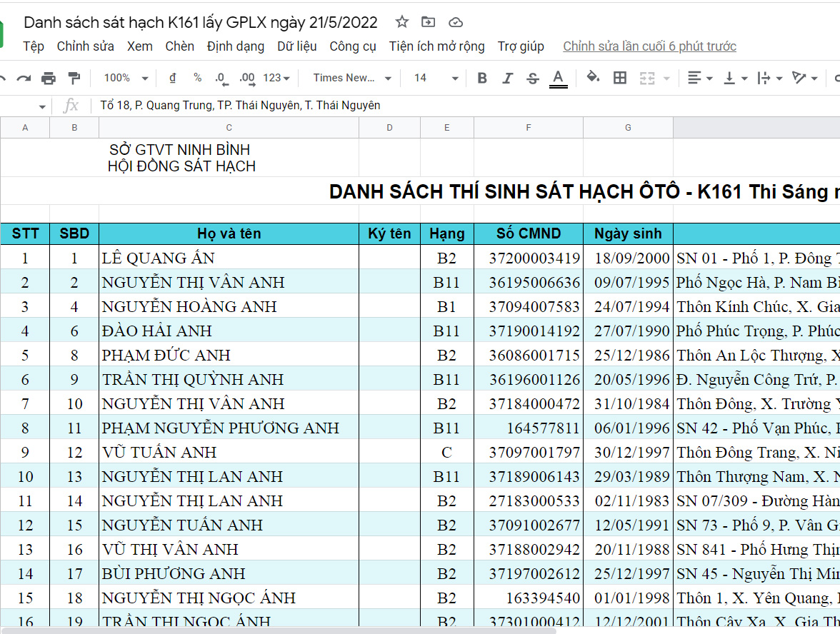Open the Định dạng menu
Image resolution: width=840 pixels, height=634 pixels.
(x=235, y=46)
